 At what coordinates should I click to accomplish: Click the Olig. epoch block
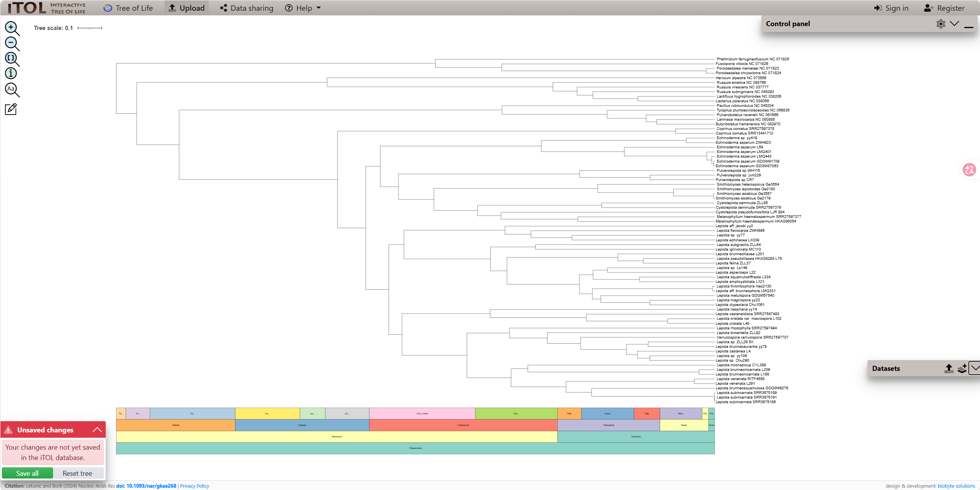pyautogui.click(x=647, y=414)
